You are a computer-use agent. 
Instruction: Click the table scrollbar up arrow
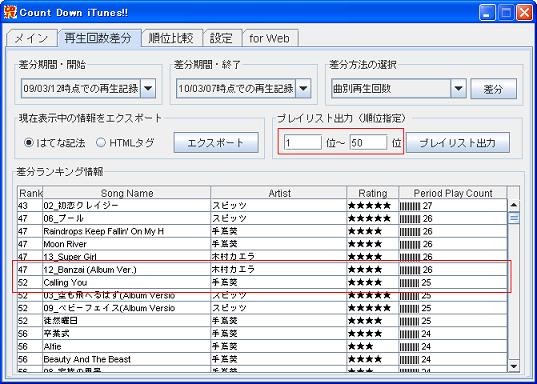coord(513,205)
